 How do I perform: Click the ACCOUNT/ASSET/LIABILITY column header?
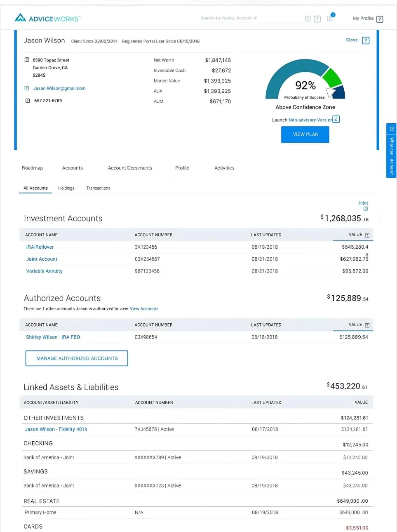[x=51, y=403]
